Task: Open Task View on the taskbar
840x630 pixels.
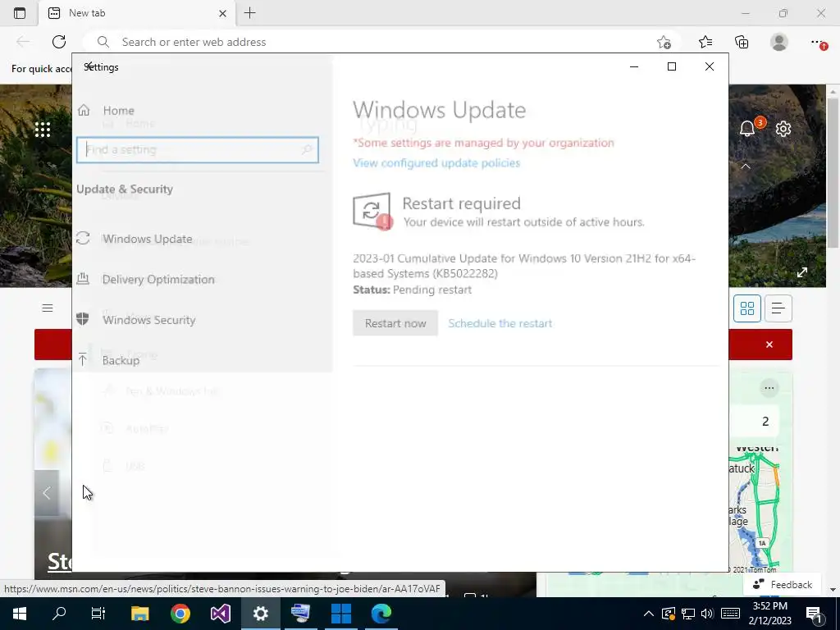Action: (x=98, y=614)
